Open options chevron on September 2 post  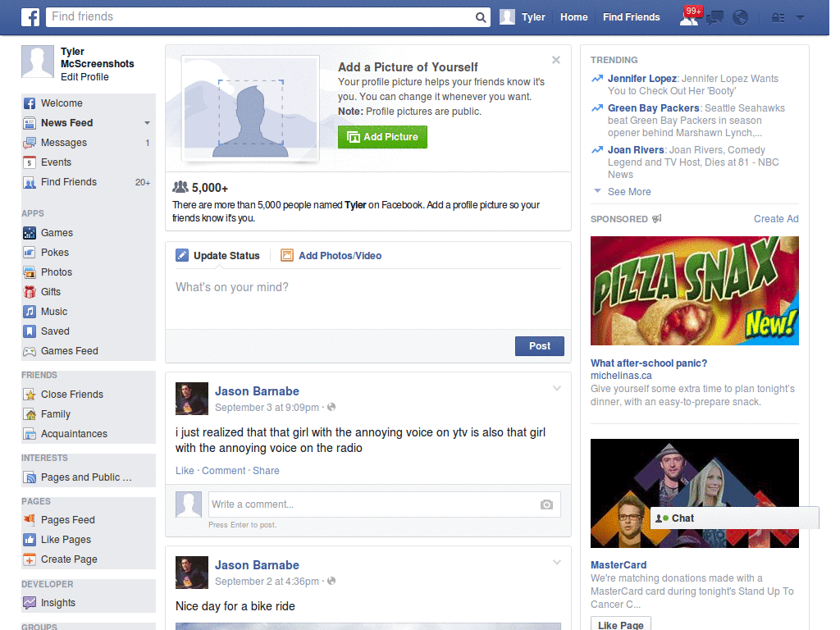point(557,562)
